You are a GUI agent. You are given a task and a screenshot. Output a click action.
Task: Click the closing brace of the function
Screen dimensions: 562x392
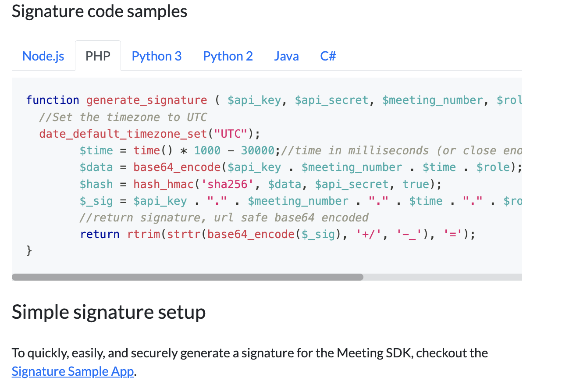(29, 251)
